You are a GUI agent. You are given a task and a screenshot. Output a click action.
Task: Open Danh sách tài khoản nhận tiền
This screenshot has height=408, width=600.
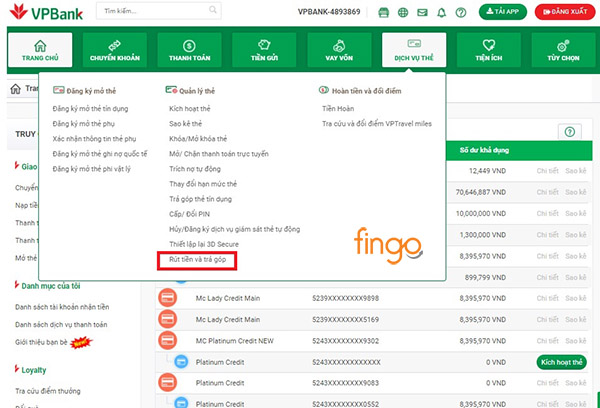[62, 307]
